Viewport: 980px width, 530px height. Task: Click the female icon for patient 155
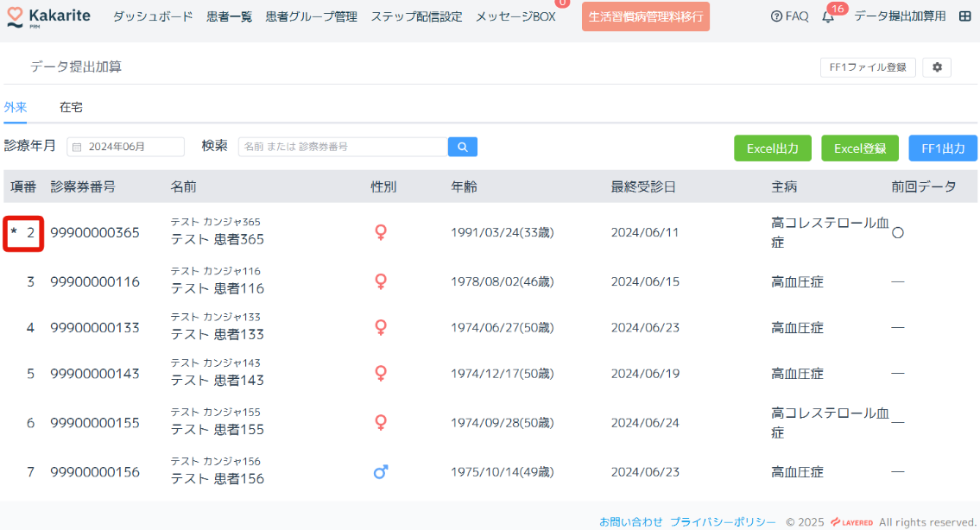(x=381, y=422)
